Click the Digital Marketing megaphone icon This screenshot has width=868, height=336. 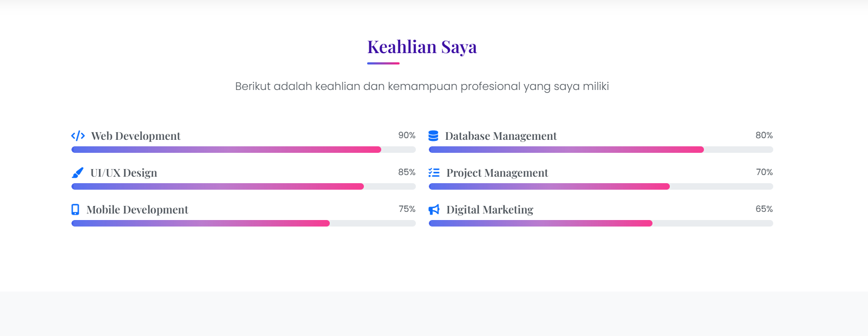pyautogui.click(x=434, y=209)
